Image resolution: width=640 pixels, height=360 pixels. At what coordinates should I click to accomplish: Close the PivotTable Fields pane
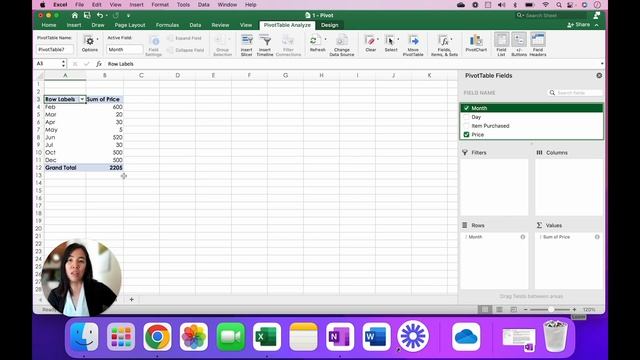click(x=599, y=76)
